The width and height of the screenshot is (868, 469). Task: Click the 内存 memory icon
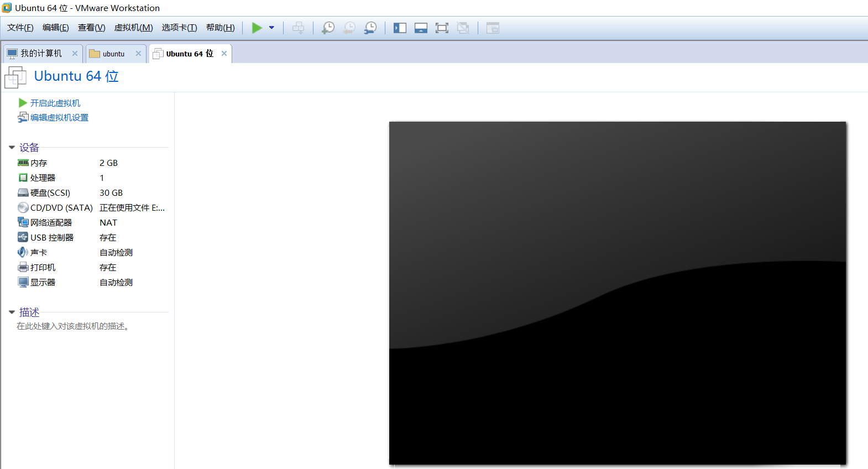[x=23, y=163]
